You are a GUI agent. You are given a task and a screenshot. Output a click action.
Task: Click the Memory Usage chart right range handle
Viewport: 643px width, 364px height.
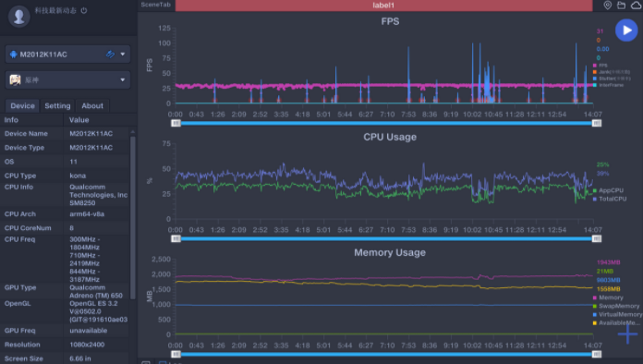597,354
